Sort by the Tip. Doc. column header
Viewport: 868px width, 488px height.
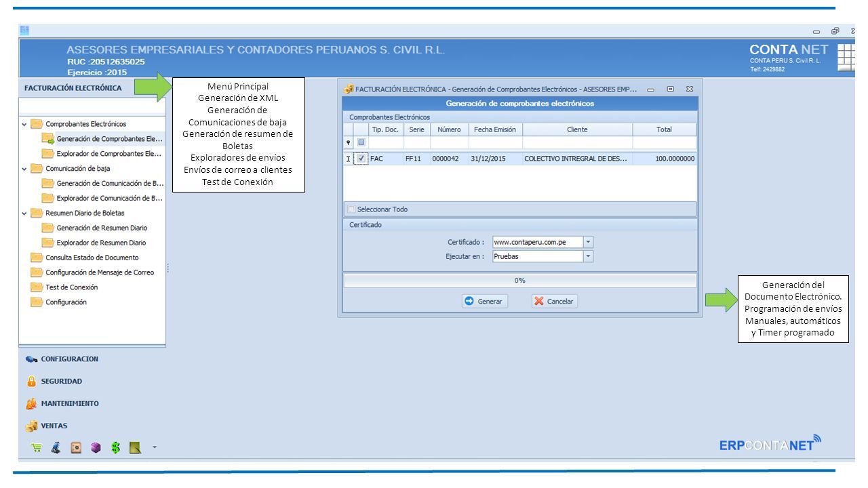tap(386, 129)
